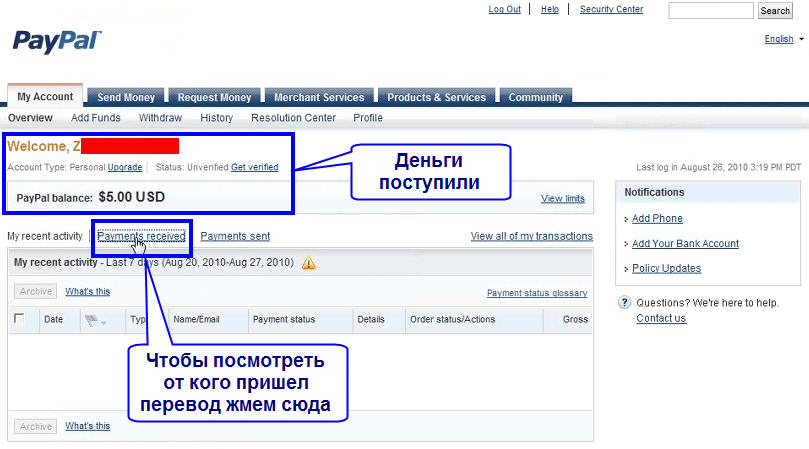Click the Date column header
Screen dimensions: 809x449
(53, 319)
